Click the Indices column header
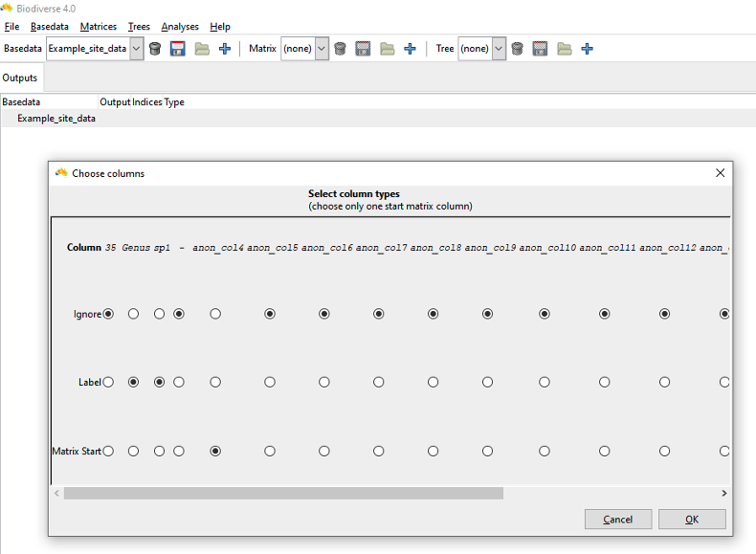This screenshot has height=554, width=756. click(x=147, y=101)
